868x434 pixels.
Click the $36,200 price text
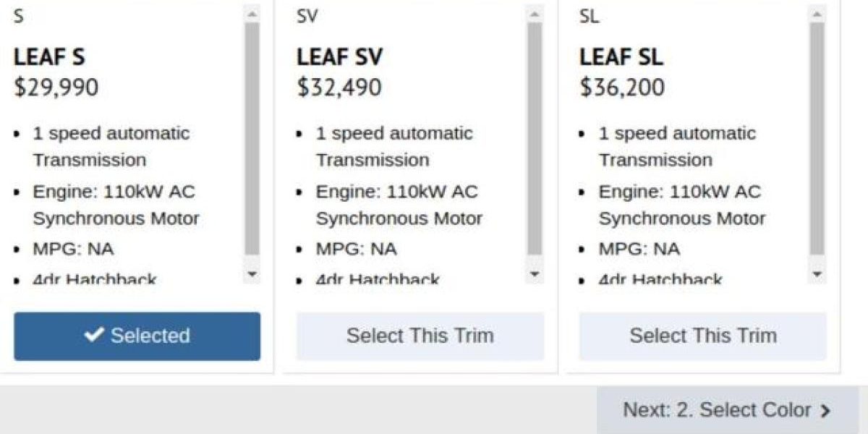click(x=622, y=87)
